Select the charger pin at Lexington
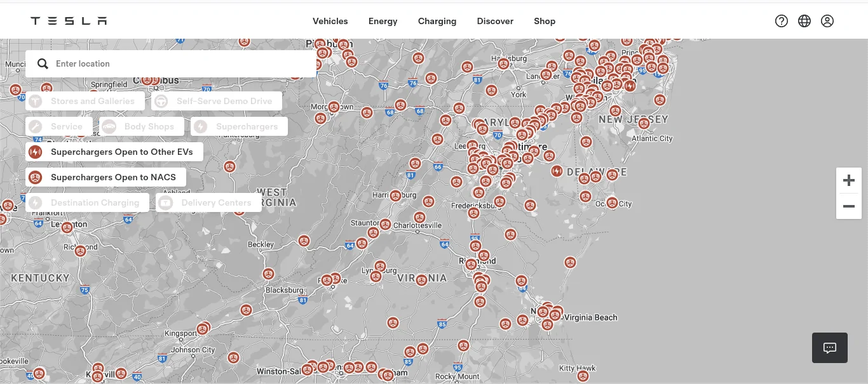 pyautogui.click(x=67, y=227)
